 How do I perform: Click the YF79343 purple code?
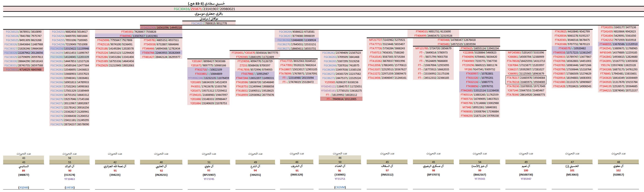coord(480,179)
